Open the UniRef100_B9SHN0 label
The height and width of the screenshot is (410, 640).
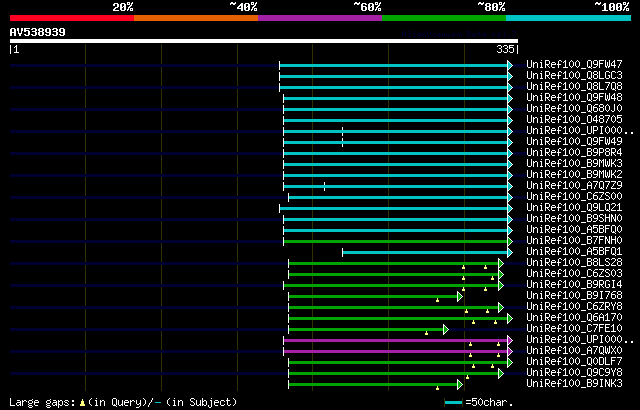[x=574, y=219]
